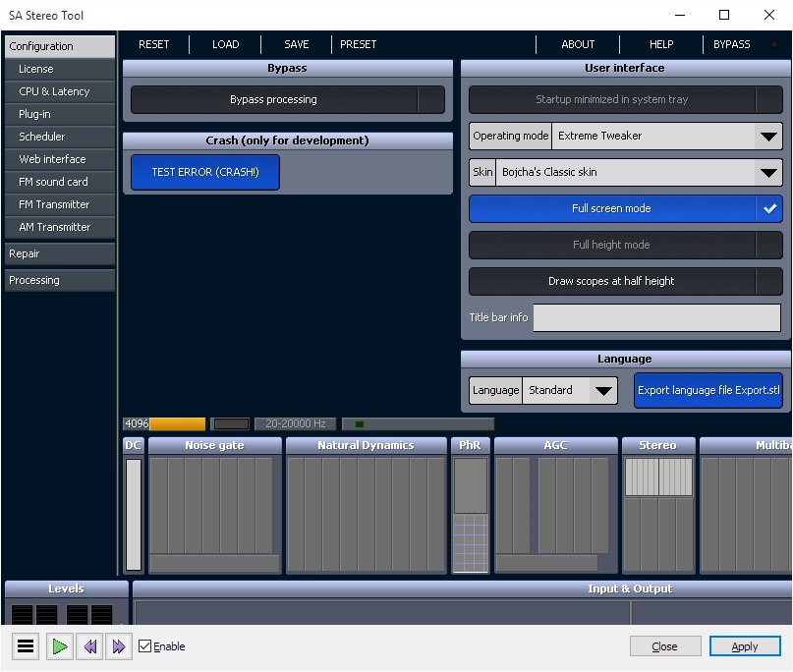Open Plug-in settings

60,114
